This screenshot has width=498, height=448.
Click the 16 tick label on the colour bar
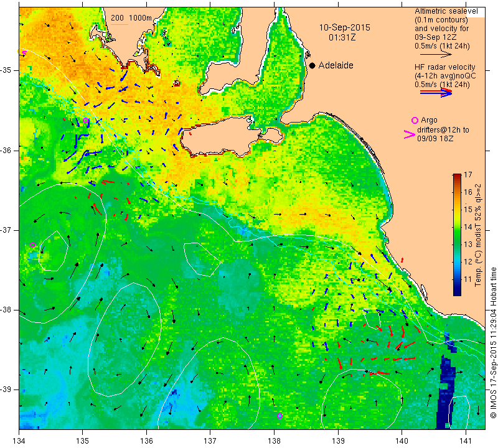pos(468,192)
